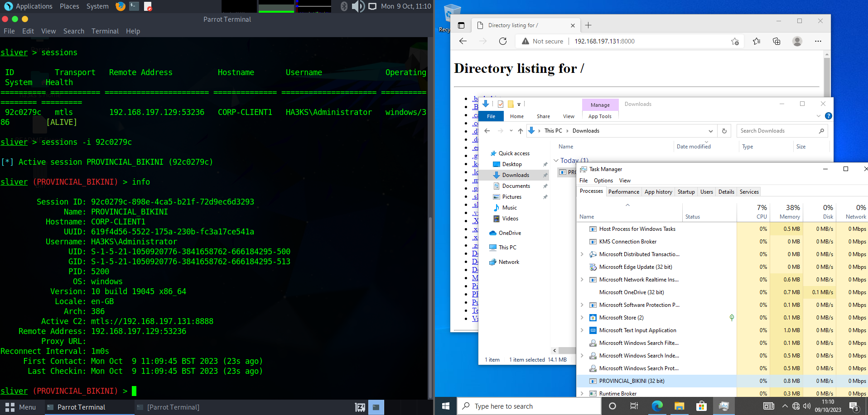The height and width of the screenshot is (415, 868).
Task: Open a new tab in Edge
Action: click(588, 25)
